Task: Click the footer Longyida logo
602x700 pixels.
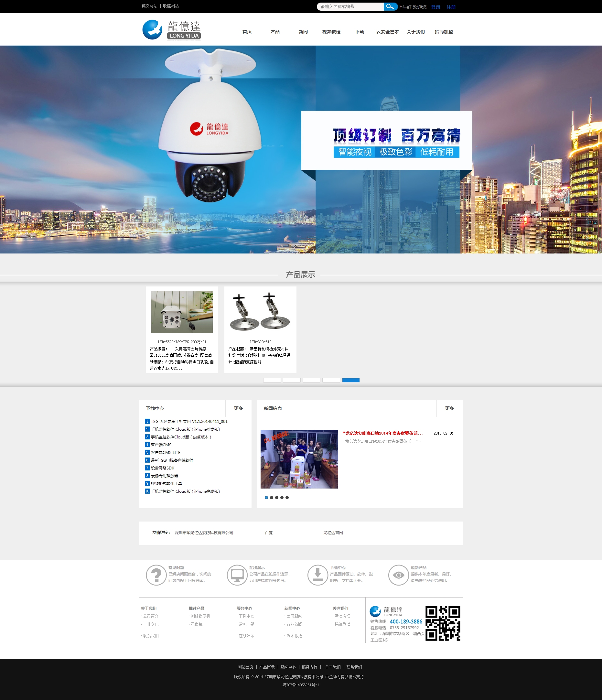Action: point(386,611)
